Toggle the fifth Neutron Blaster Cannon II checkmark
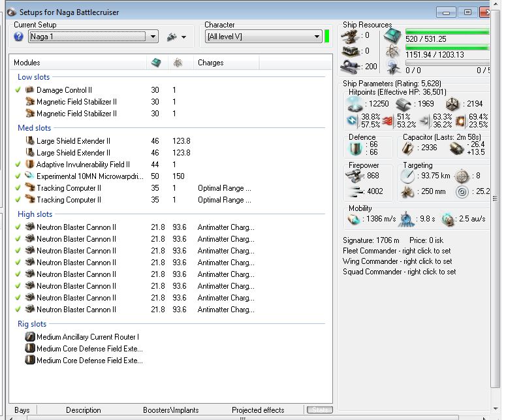The height and width of the screenshot is (420, 506). pos(18,274)
